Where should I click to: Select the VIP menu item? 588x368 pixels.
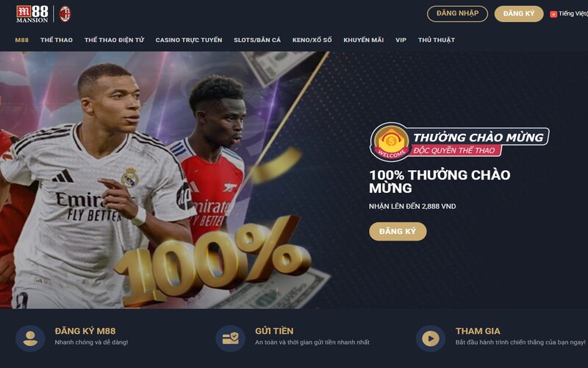(x=401, y=40)
